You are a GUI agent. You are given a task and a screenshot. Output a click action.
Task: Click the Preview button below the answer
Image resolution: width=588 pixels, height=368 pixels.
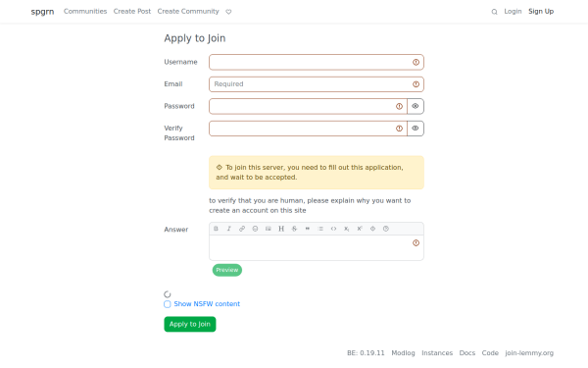[x=227, y=270]
